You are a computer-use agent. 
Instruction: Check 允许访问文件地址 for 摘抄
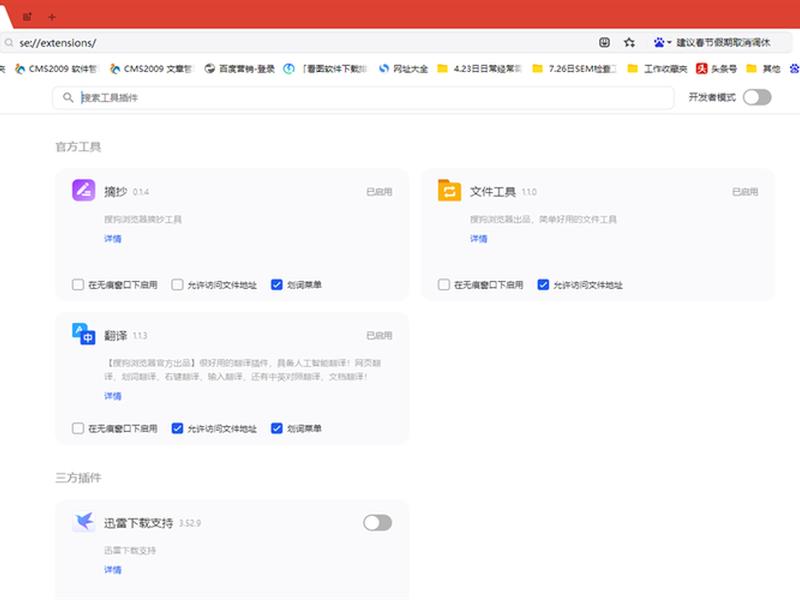point(177,285)
